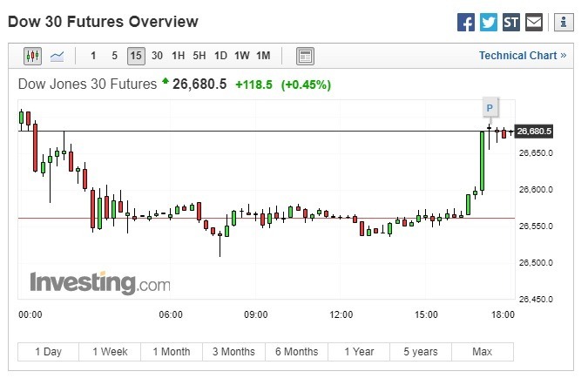Choose the 5 years range tab
Viewport: 588px width, 385px height.
click(421, 352)
